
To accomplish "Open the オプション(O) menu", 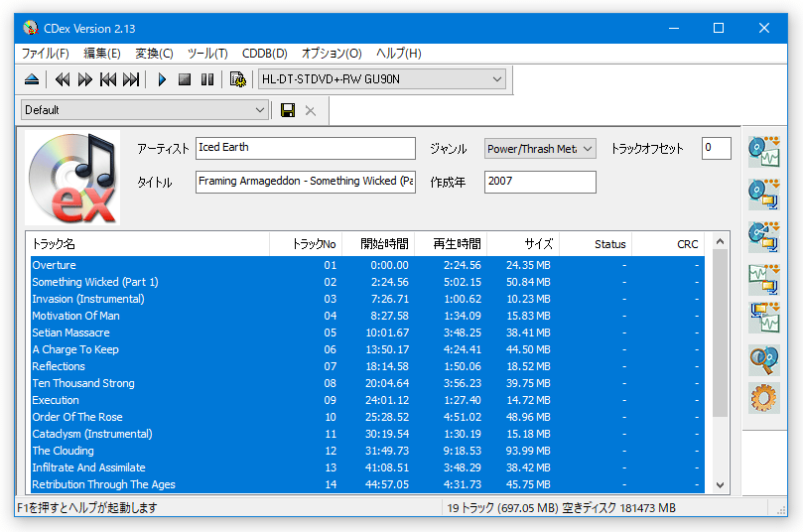I will click(332, 54).
